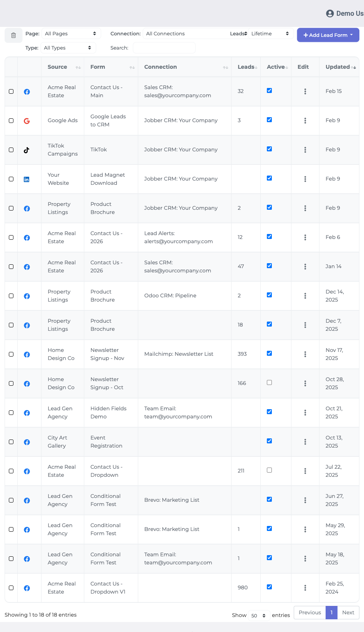The image size is (364, 632).
Task: Click the TikTok icon in TikTok Campaigns row
Action: pyautogui.click(x=26, y=150)
